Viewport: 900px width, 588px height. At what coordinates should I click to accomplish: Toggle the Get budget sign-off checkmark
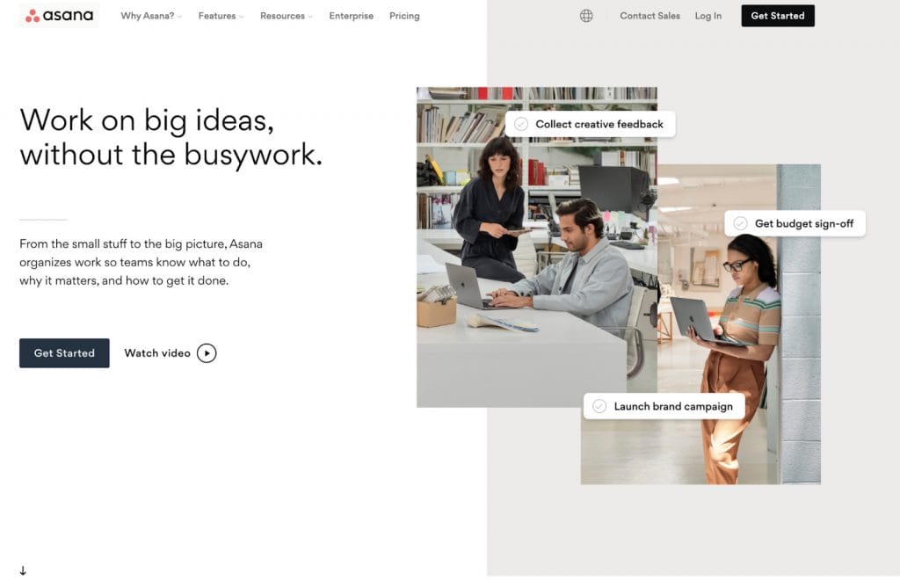click(x=740, y=223)
